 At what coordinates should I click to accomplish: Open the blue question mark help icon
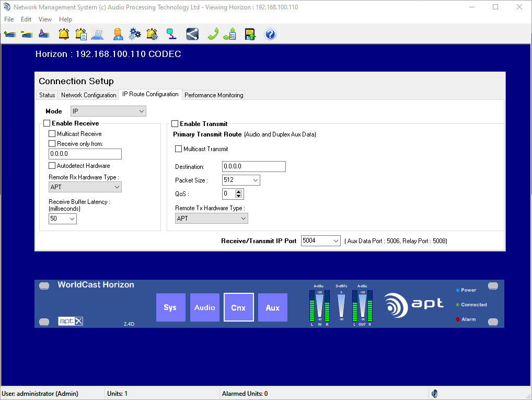[270, 35]
